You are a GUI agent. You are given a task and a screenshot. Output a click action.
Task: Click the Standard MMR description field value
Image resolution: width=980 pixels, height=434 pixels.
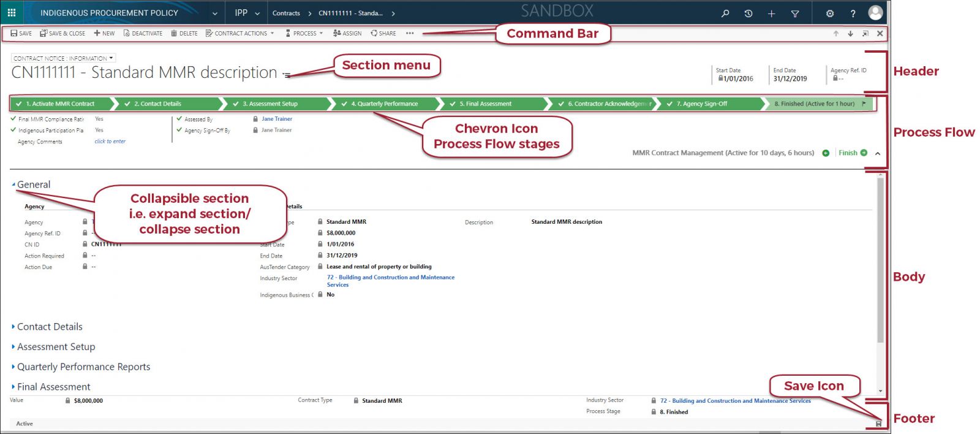point(567,222)
